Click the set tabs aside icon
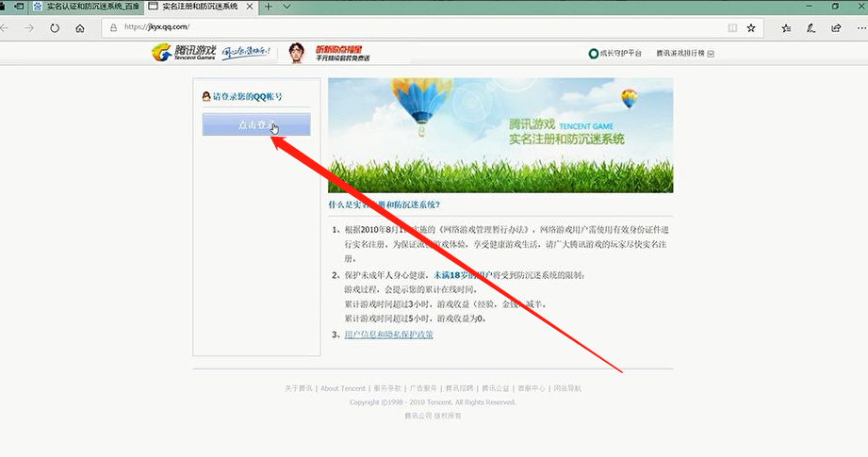868x457 pixels. click(x=18, y=7)
